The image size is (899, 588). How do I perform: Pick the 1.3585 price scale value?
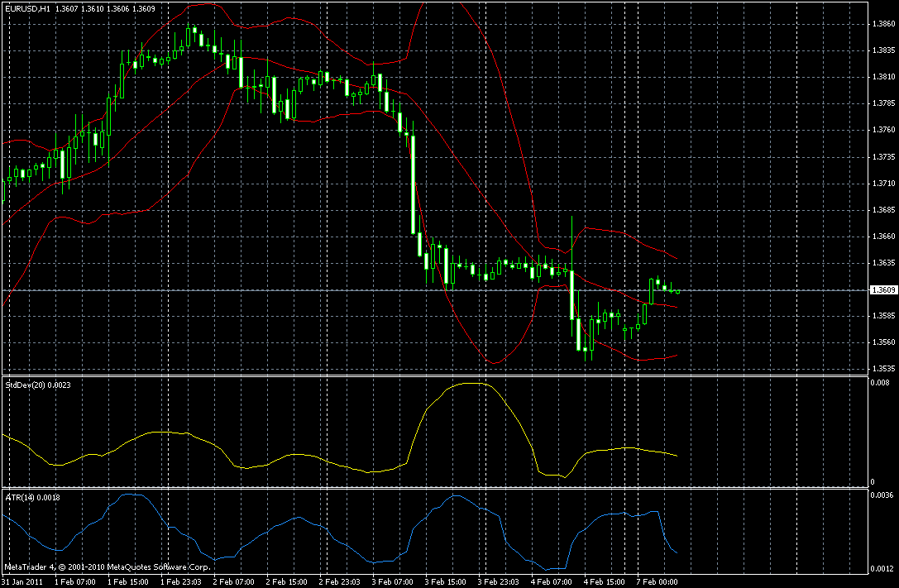tap(883, 316)
